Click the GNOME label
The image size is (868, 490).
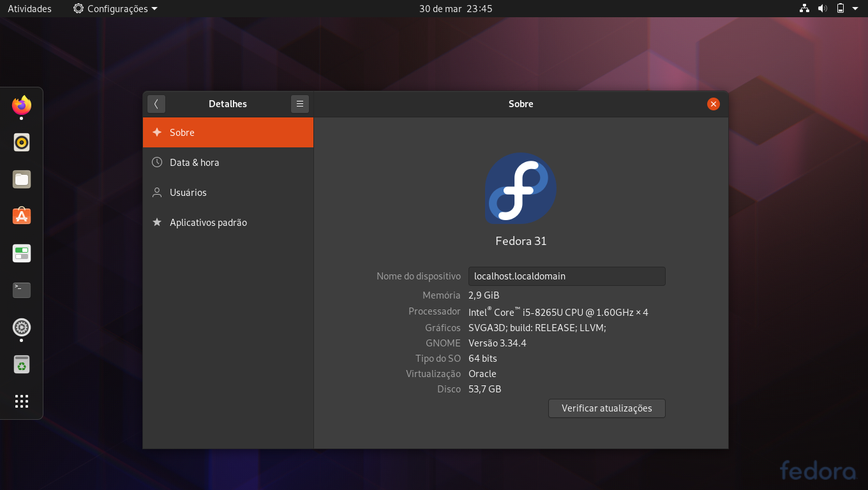coord(443,343)
